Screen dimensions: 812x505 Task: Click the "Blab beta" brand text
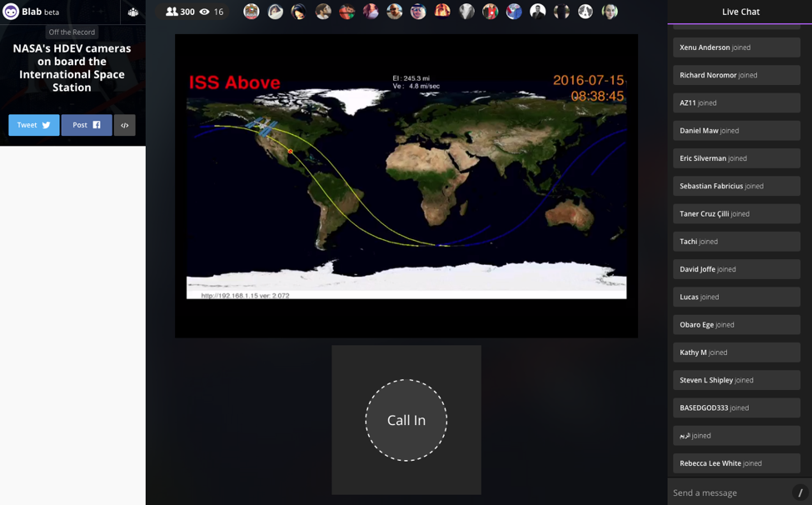point(41,12)
